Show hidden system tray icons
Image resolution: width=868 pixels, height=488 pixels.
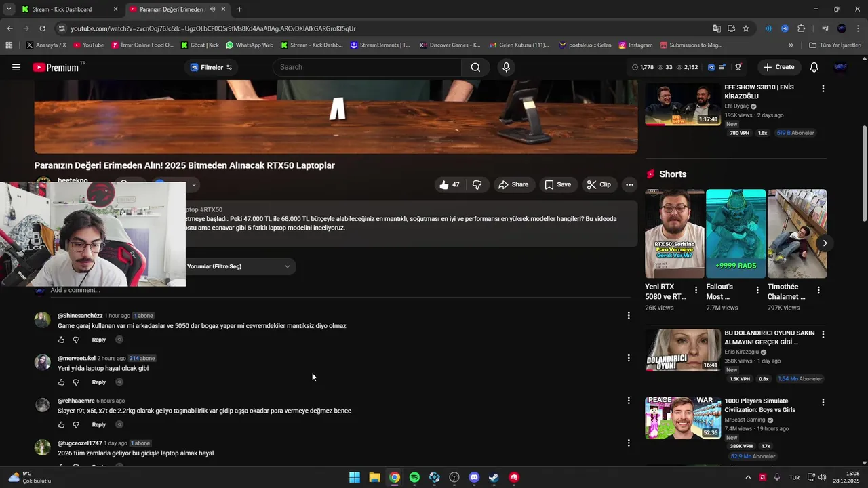click(748, 477)
